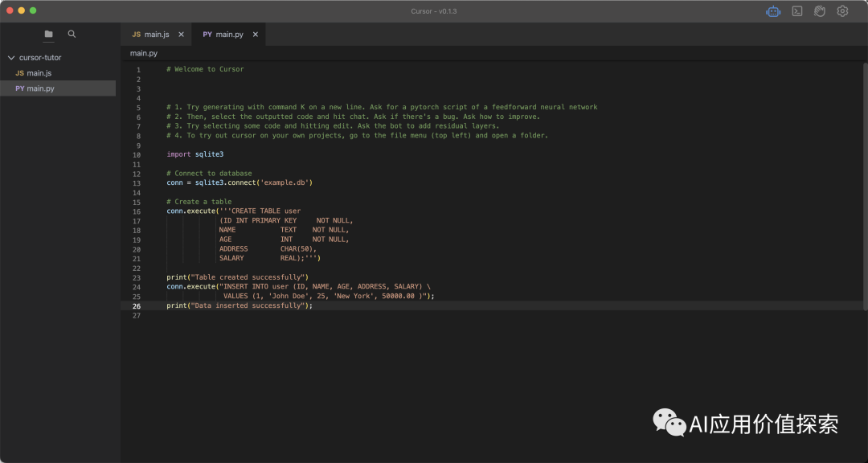Click the yellow minimize window button
Screen dimensions: 868x463
(x=22, y=10)
